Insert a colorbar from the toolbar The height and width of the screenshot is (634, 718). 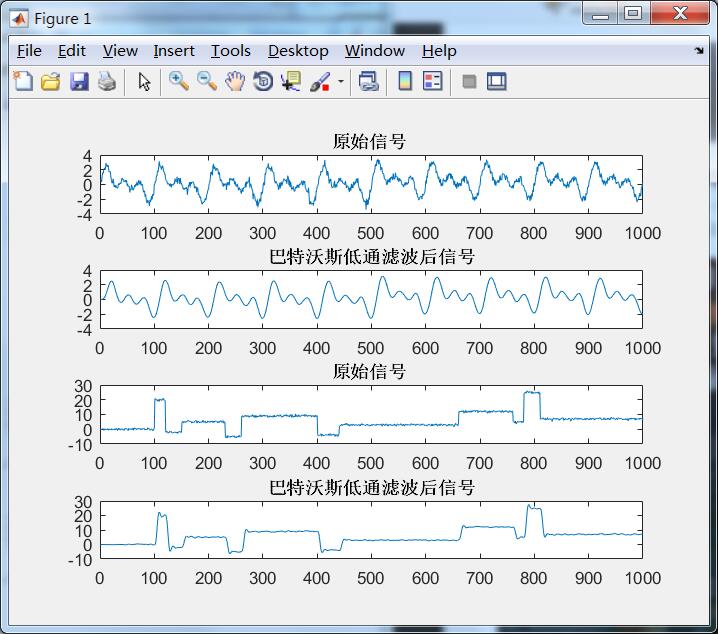pyautogui.click(x=405, y=81)
